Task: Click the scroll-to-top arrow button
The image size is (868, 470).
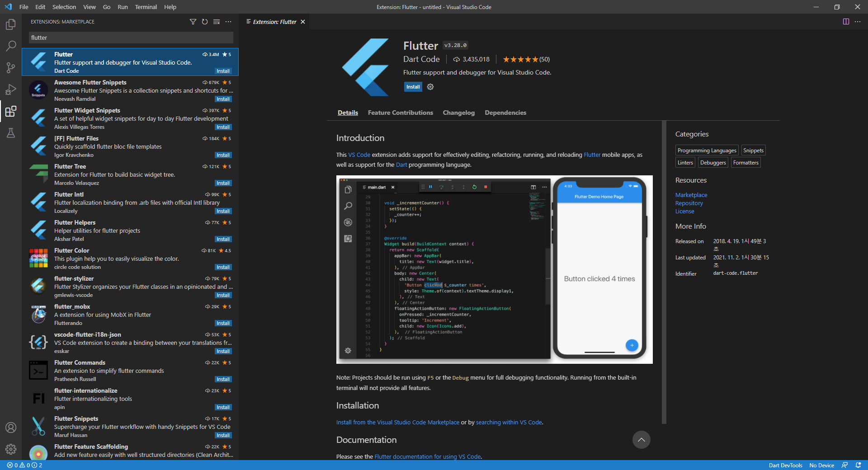Action: click(x=641, y=440)
